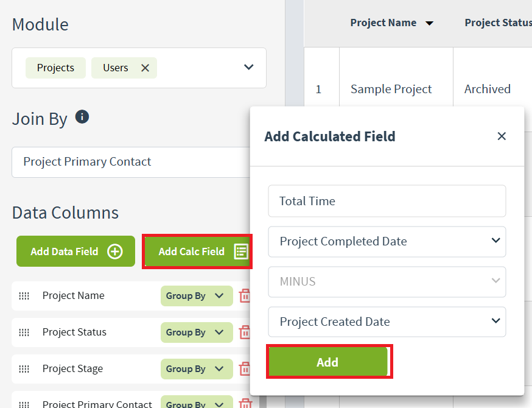The image size is (532, 408).
Task: Grab the Project Name drag handle
Action: click(24, 296)
